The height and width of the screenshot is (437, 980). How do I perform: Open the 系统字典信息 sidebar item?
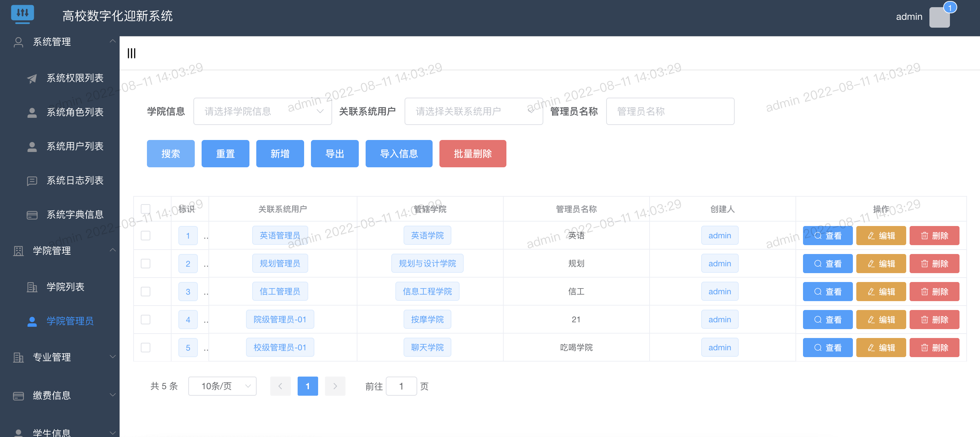pos(75,215)
